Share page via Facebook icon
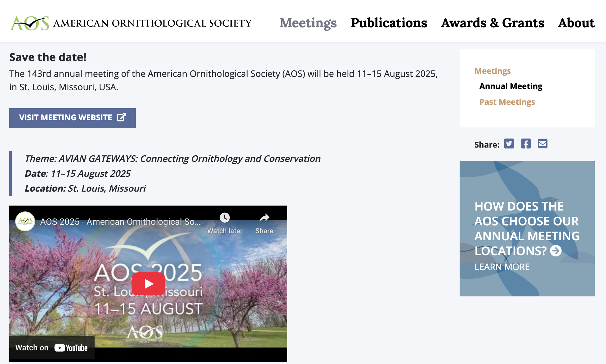This screenshot has height=364, width=606. coord(526,144)
